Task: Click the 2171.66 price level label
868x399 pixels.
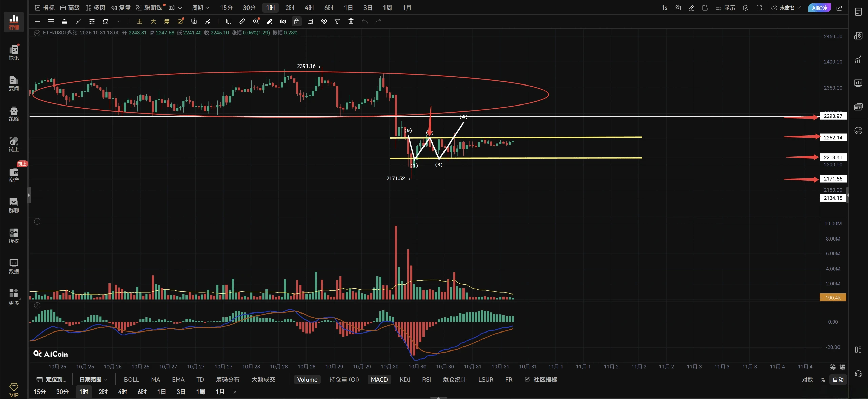Action: (833, 179)
